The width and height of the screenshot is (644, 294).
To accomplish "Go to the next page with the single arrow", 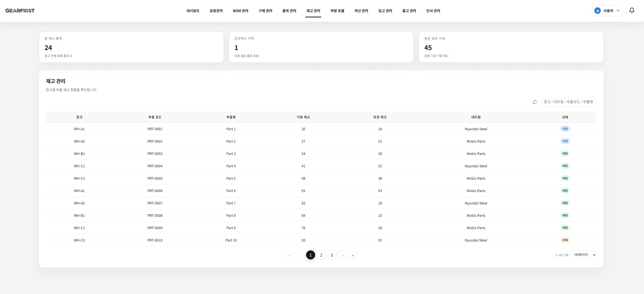I will point(342,255).
